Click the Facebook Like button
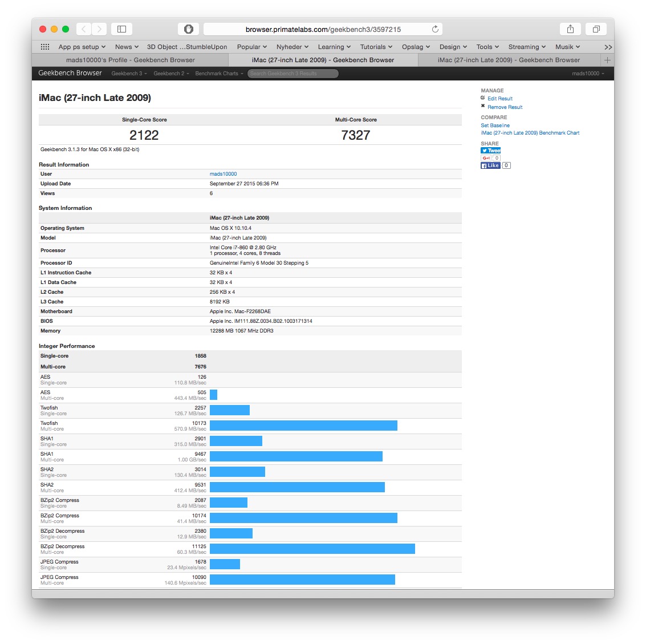Screen dimensions: 646x644 click(490, 165)
